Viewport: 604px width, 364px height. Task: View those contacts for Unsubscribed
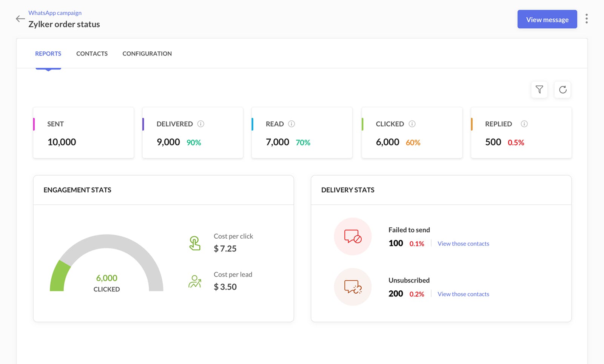coord(463,294)
